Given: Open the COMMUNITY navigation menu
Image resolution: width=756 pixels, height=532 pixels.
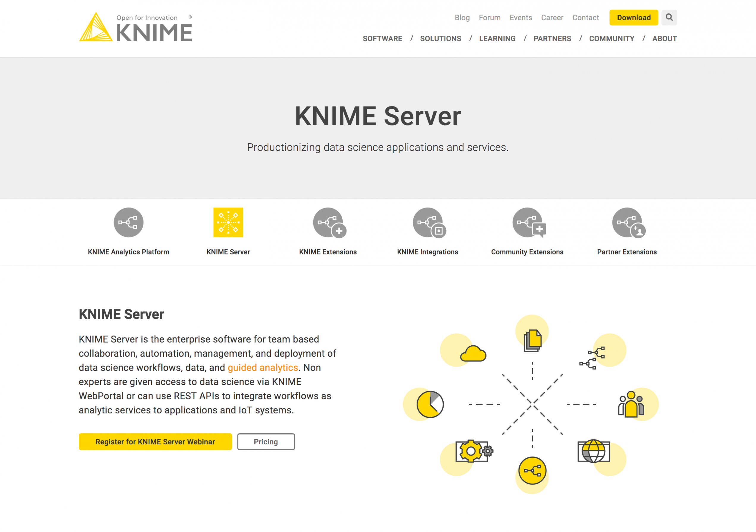Looking at the screenshot, I should (612, 39).
